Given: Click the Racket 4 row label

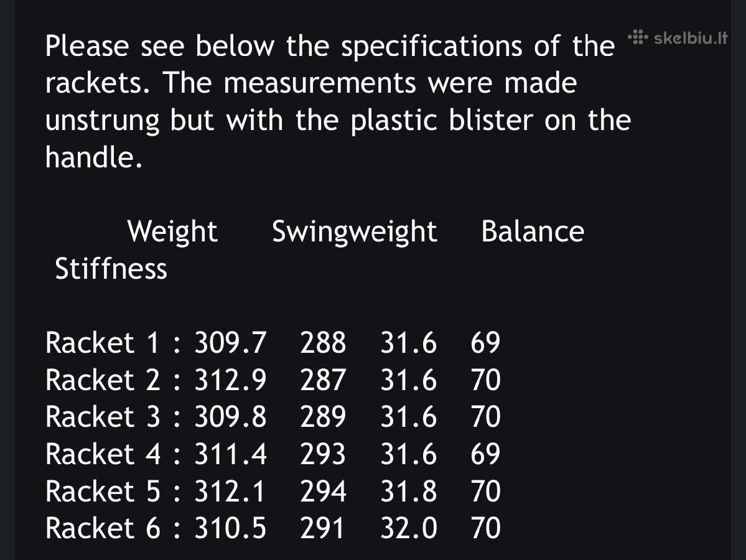Looking at the screenshot, I should point(103,454).
